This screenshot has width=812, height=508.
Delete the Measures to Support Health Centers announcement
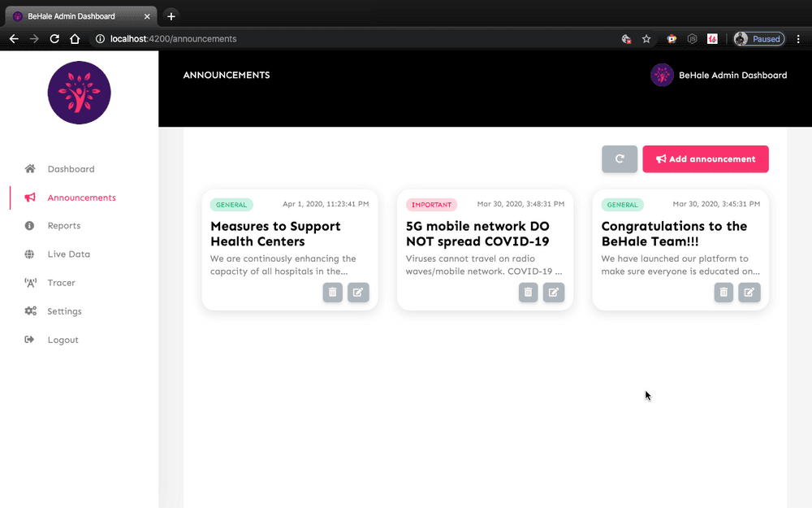click(332, 293)
